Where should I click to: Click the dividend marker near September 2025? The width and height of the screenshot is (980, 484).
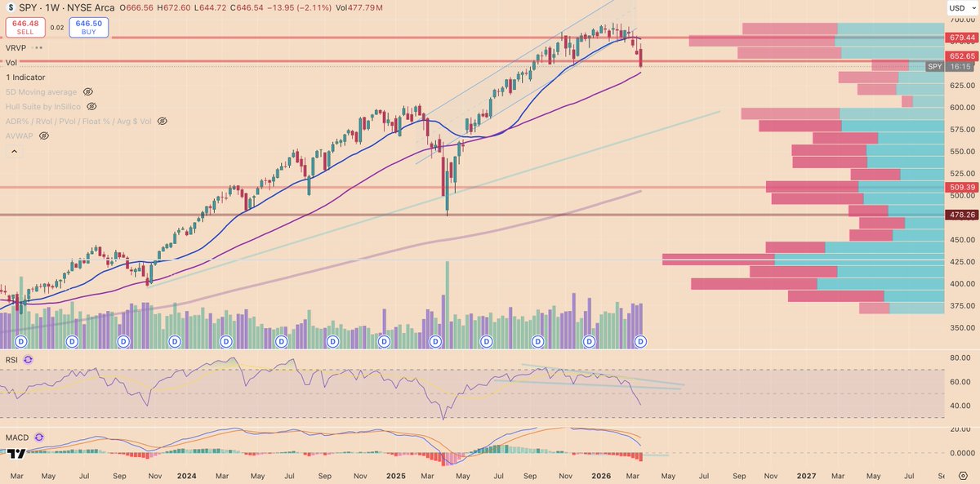coord(537,340)
